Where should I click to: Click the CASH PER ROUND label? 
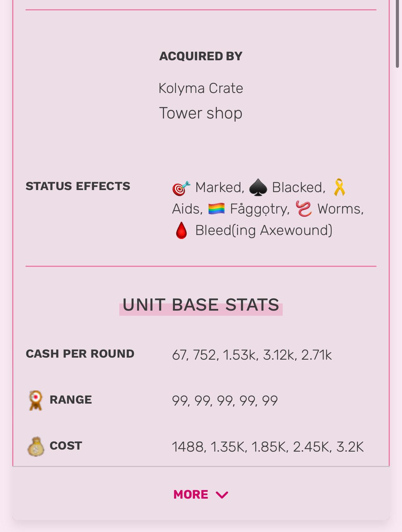click(x=80, y=354)
